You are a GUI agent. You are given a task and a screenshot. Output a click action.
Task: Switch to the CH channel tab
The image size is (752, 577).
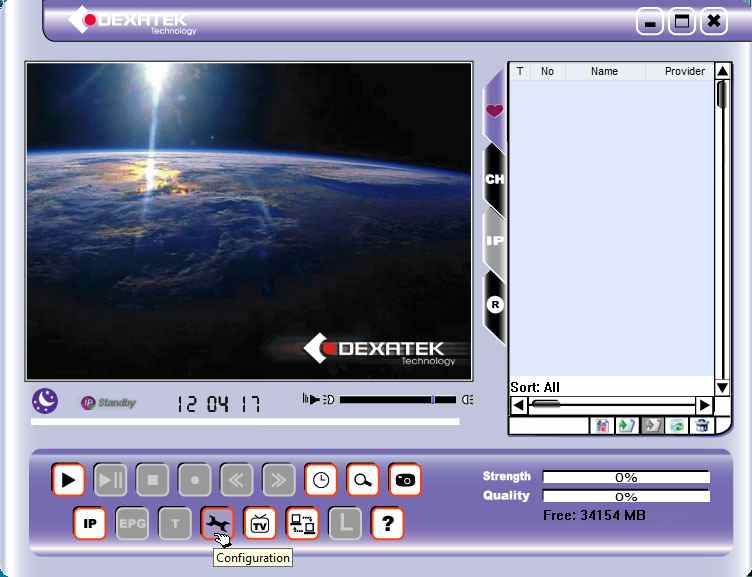pyautogui.click(x=494, y=179)
